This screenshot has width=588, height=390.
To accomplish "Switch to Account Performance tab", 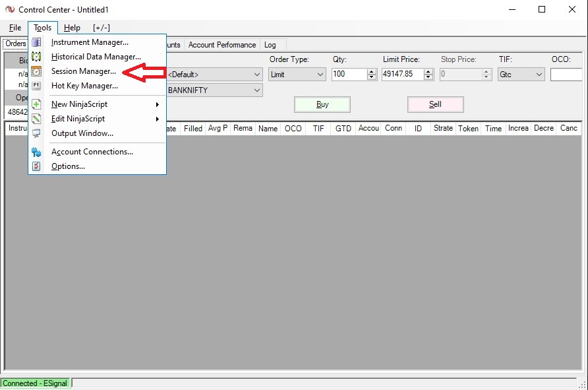I will pyautogui.click(x=222, y=45).
